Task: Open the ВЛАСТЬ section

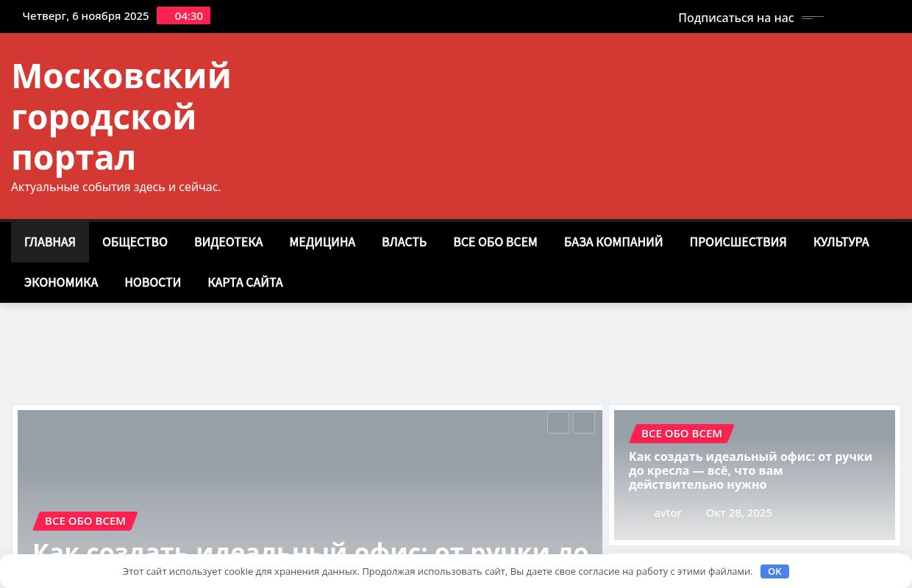Action: tap(404, 242)
